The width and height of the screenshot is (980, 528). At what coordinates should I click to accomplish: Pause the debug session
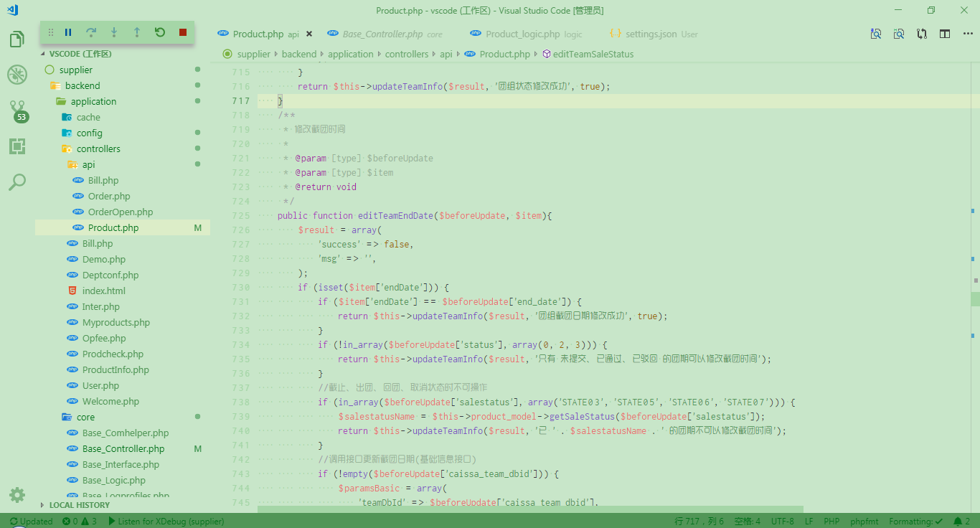pyautogui.click(x=68, y=32)
